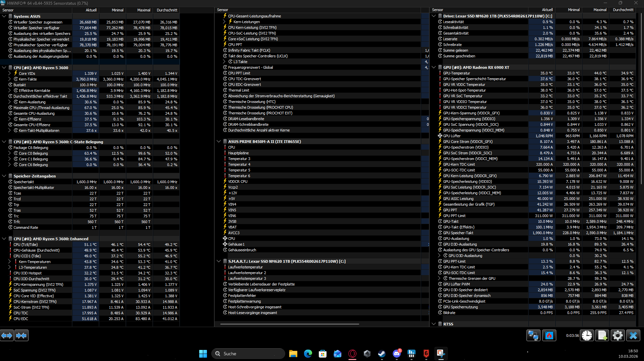Open File Explorer from the taskbar
644x361 pixels.
(293, 354)
